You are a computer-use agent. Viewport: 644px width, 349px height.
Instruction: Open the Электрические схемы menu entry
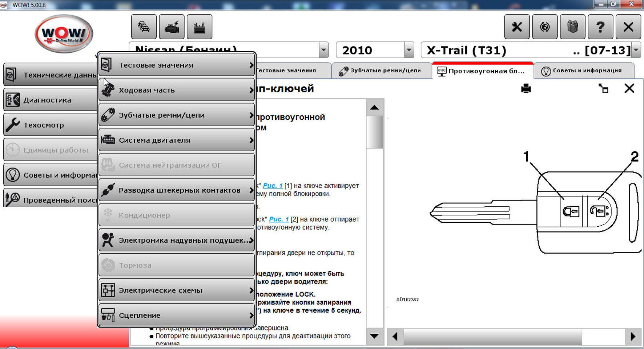click(x=177, y=290)
